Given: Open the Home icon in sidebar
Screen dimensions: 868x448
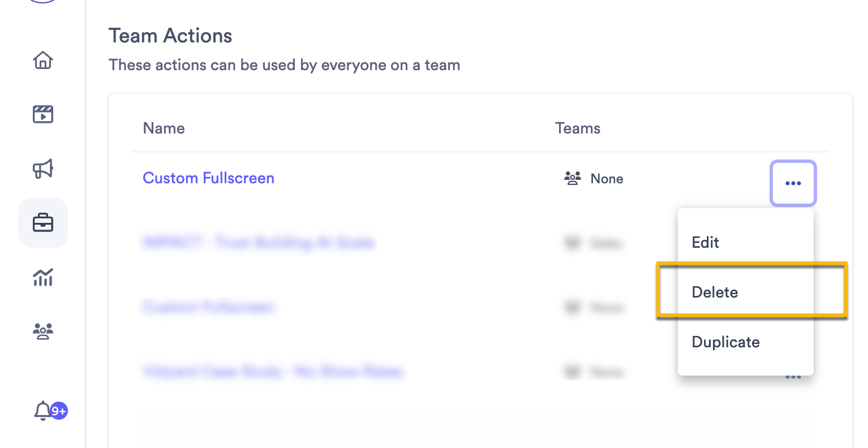Looking at the screenshot, I should click(43, 61).
